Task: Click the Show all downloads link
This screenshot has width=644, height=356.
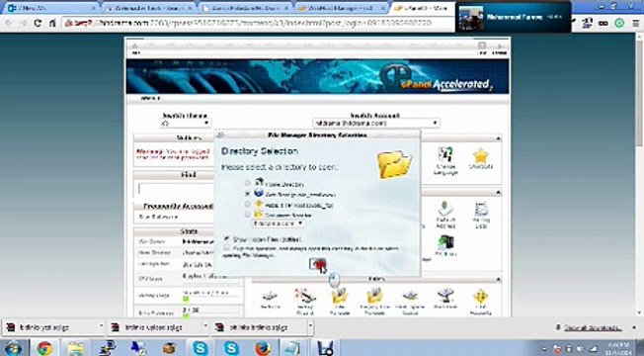Action: pyautogui.click(x=593, y=327)
